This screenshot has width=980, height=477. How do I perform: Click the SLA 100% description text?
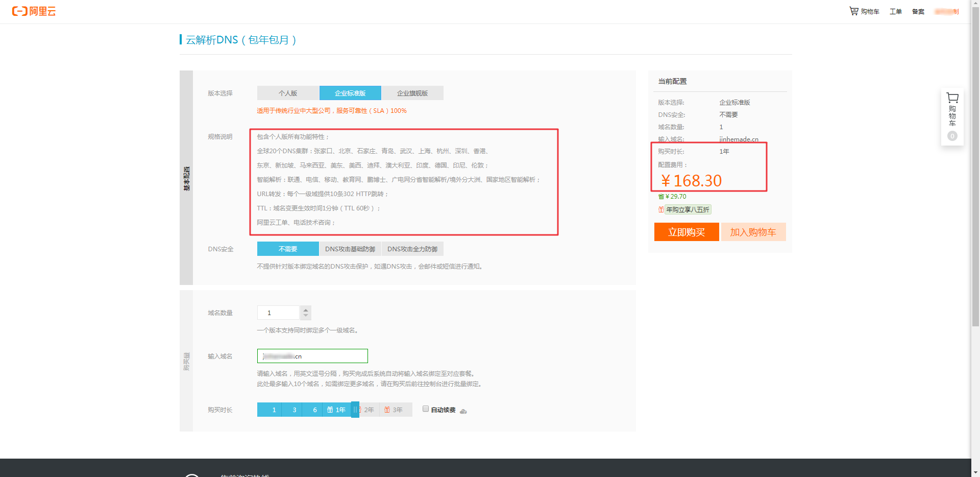click(x=332, y=111)
